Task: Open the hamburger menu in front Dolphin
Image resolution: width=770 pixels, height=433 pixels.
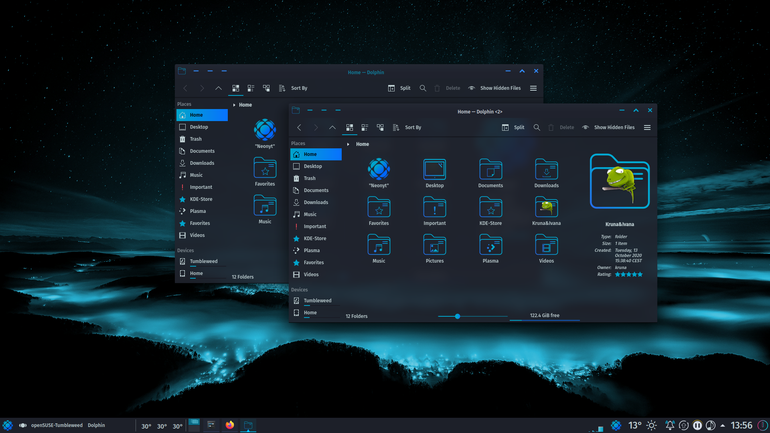Action: coord(647,128)
